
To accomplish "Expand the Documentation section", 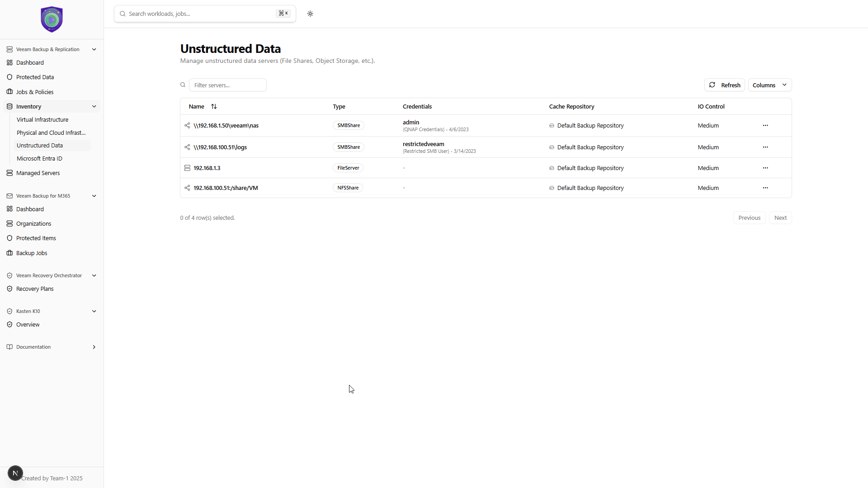I will click(x=94, y=347).
